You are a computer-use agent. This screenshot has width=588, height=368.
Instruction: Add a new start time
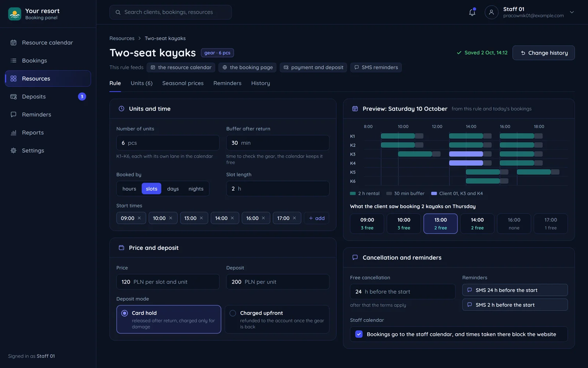coord(316,218)
